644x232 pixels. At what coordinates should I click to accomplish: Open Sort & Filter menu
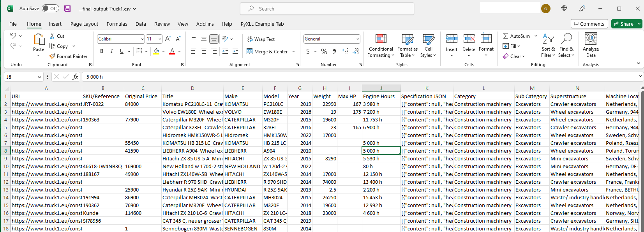pos(548,46)
